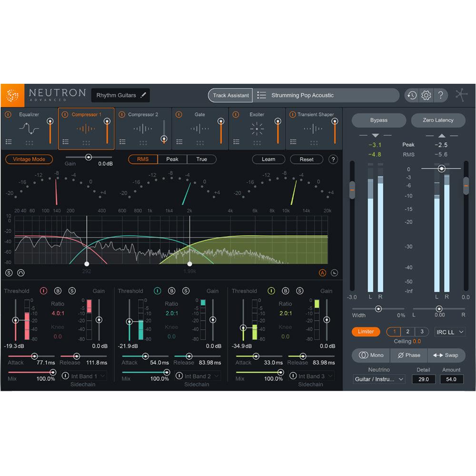Open the Compressor 2 module
The height and width of the screenshot is (476, 476).
(143, 129)
